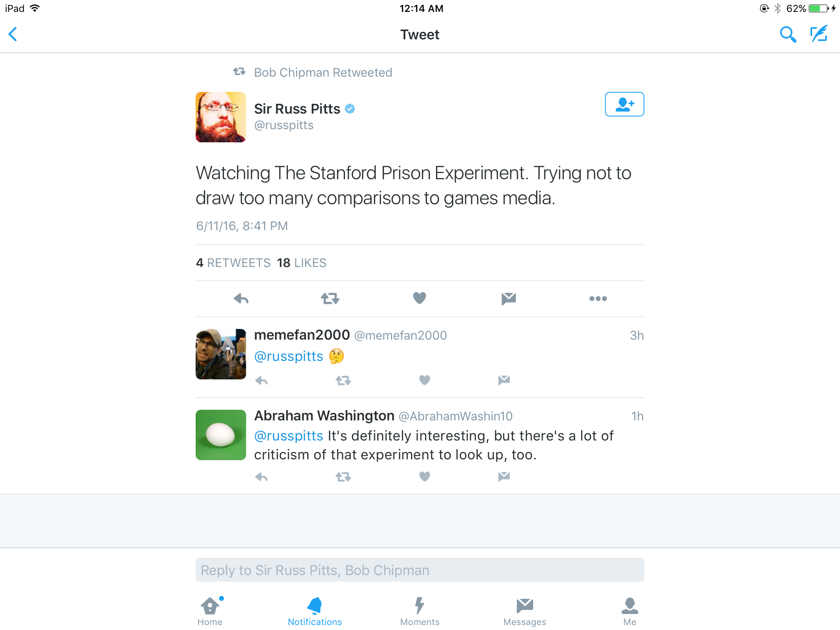Image resolution: width=840 pixels, height=630 pixels.
Task: Compose a new tweet with the quill icon
Action: click(819, 34)
